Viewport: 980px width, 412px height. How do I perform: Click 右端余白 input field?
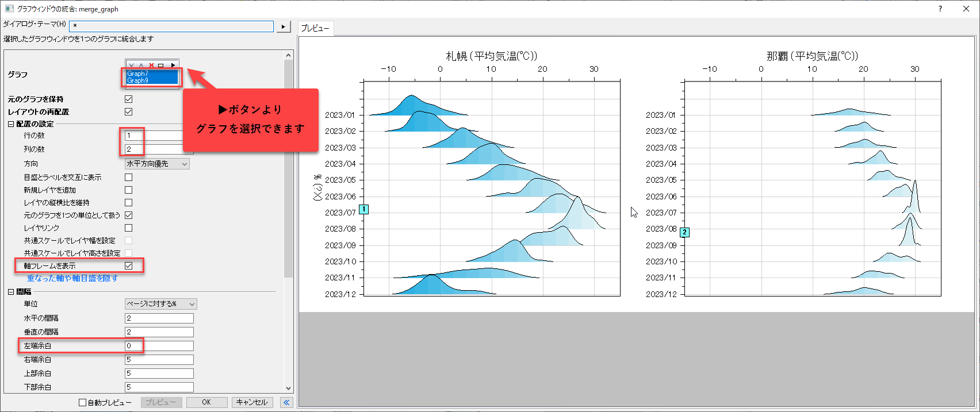coord(159,360)
